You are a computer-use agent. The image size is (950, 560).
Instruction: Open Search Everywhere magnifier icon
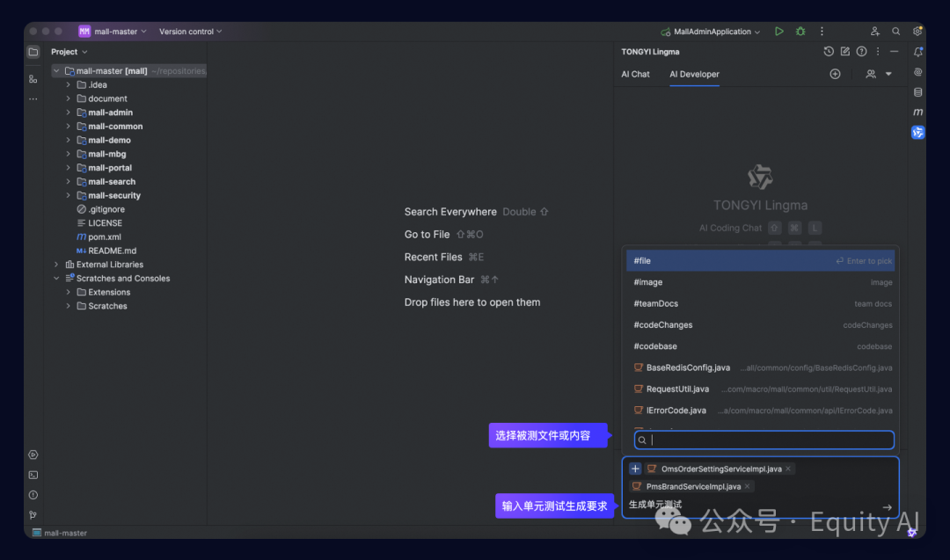click(x=895, y=32)
